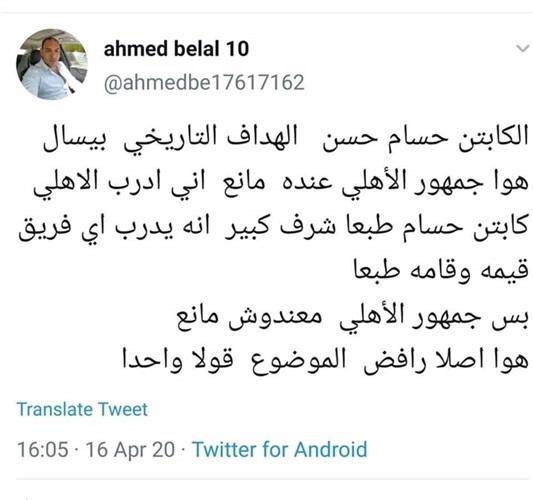The image size is (533, 500).
Task: Click the line قيمه وقامه طبعا
Action: pyautogui.click(x=441, y=271)
